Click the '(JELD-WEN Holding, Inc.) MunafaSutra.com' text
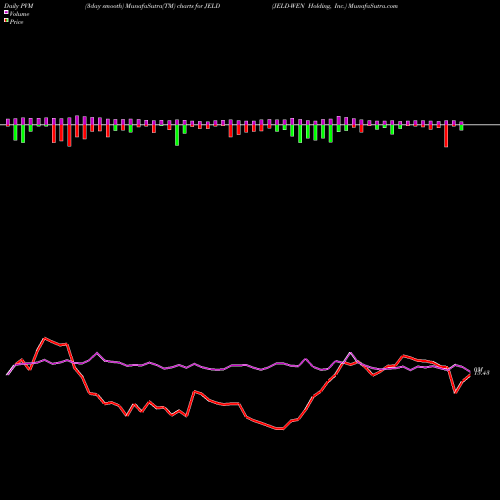This screenshot has width=500, height=500. [x=335, y=6]
